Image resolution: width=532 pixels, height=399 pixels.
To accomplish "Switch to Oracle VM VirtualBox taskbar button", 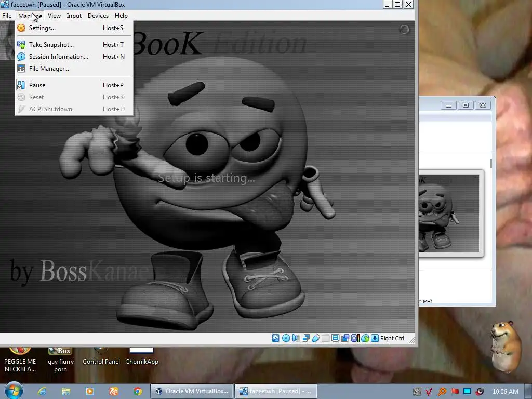I will click(x=192, y=391).
